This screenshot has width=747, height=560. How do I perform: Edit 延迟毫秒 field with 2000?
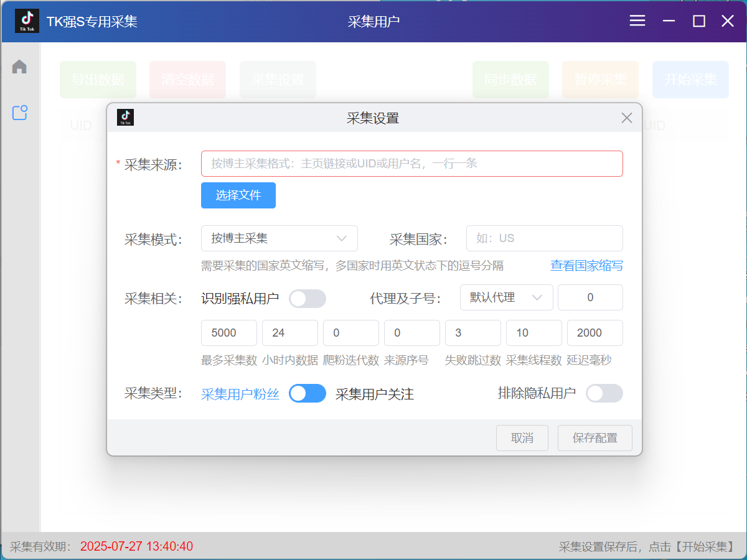[595, 333]
